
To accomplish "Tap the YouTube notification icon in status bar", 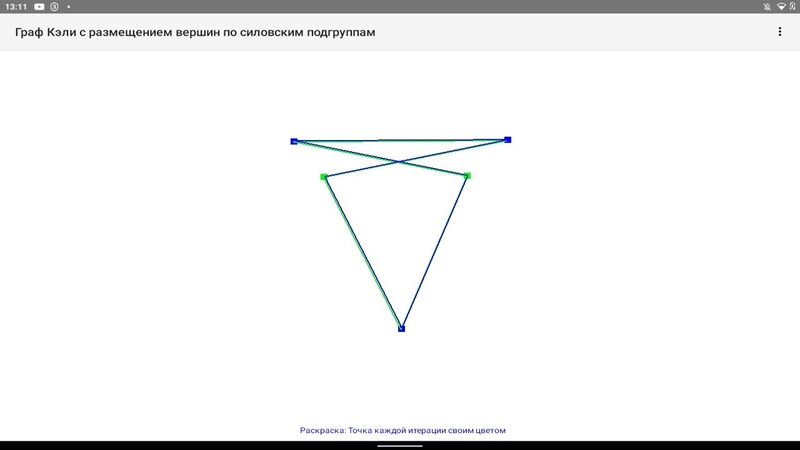I will click(39, 7).
